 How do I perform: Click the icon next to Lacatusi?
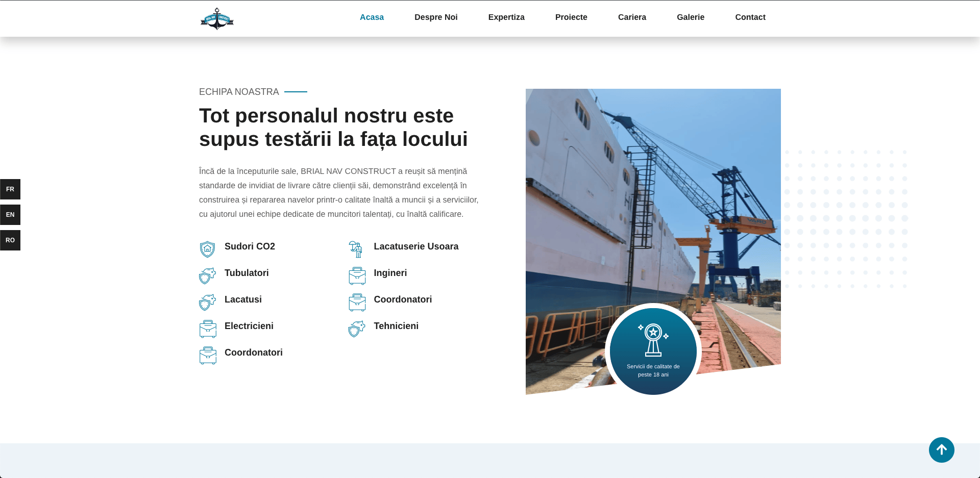[x=207, y=303]
